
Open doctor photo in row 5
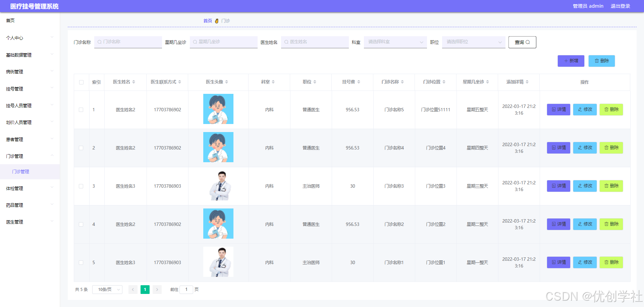(x=218, y=262)
